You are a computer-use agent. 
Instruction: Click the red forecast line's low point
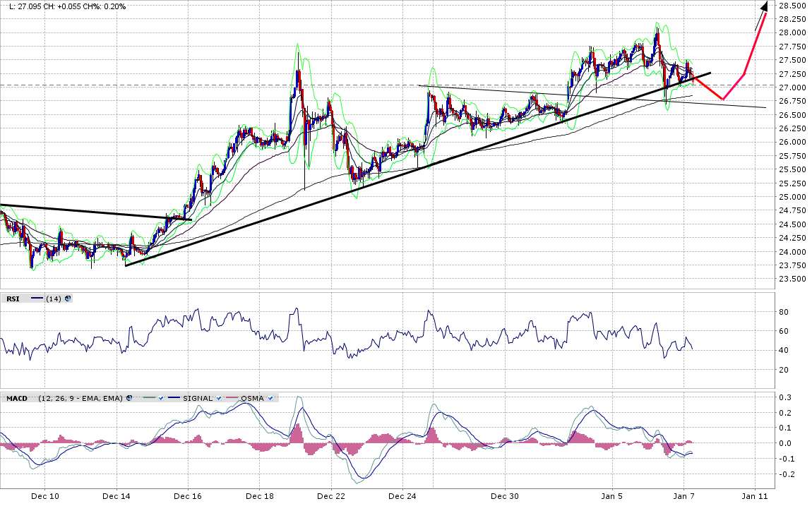pos(723,99)
